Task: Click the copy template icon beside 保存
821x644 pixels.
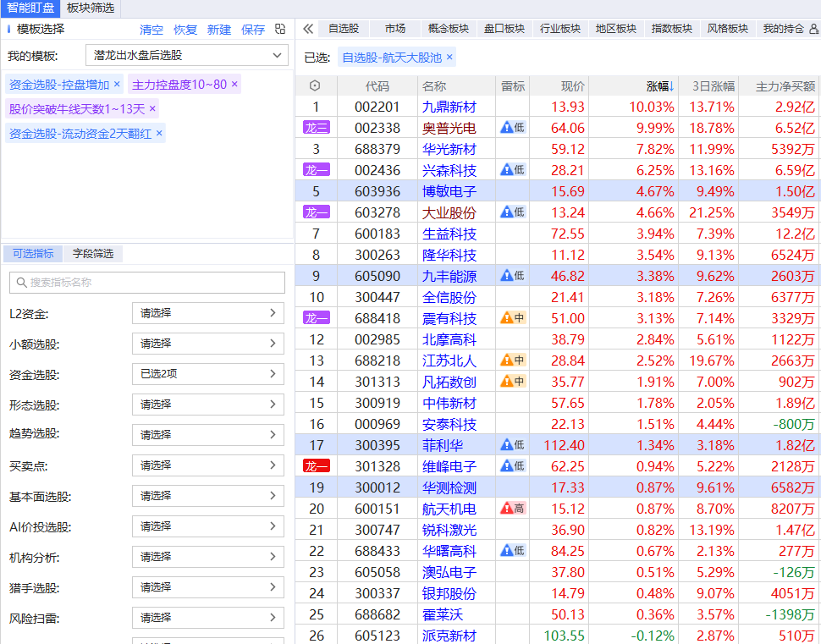Action: (x=280, y=30)
